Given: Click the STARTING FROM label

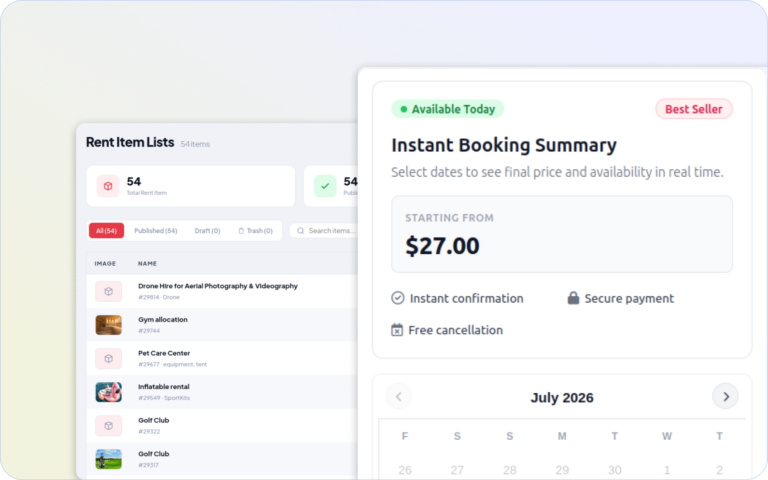Looking at the screenshot, I should [449, 218].
